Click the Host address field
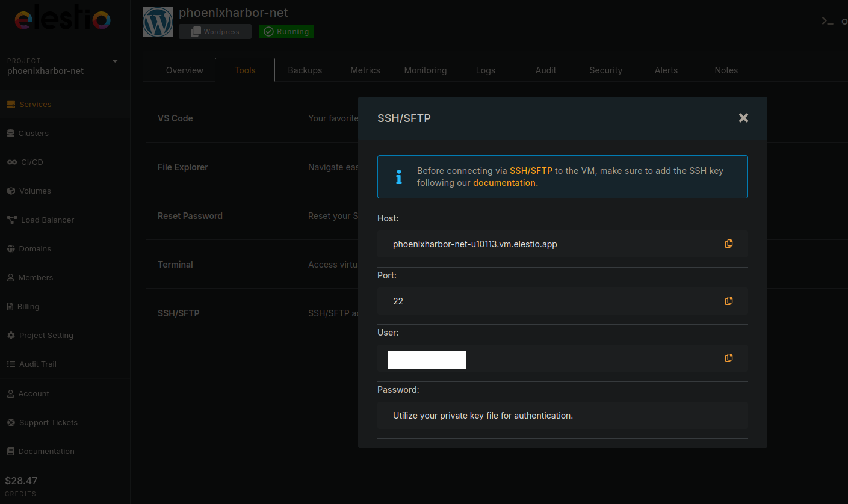Viewport: 848px width, 504px height. tap(563, 244)
